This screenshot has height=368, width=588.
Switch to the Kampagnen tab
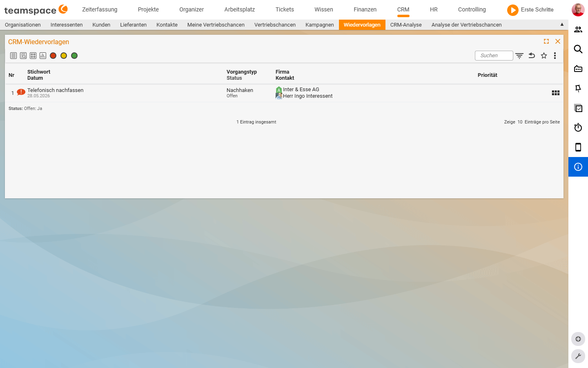tap(320, 25)
